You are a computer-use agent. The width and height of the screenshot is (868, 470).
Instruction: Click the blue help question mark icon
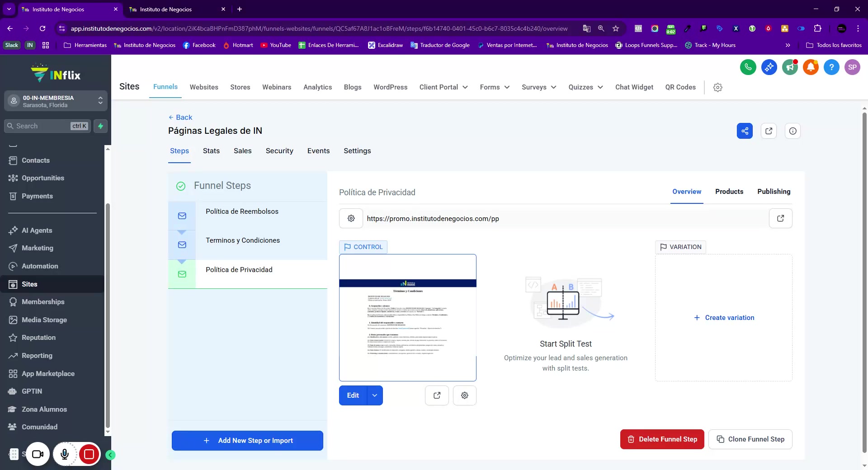point(831,67)
